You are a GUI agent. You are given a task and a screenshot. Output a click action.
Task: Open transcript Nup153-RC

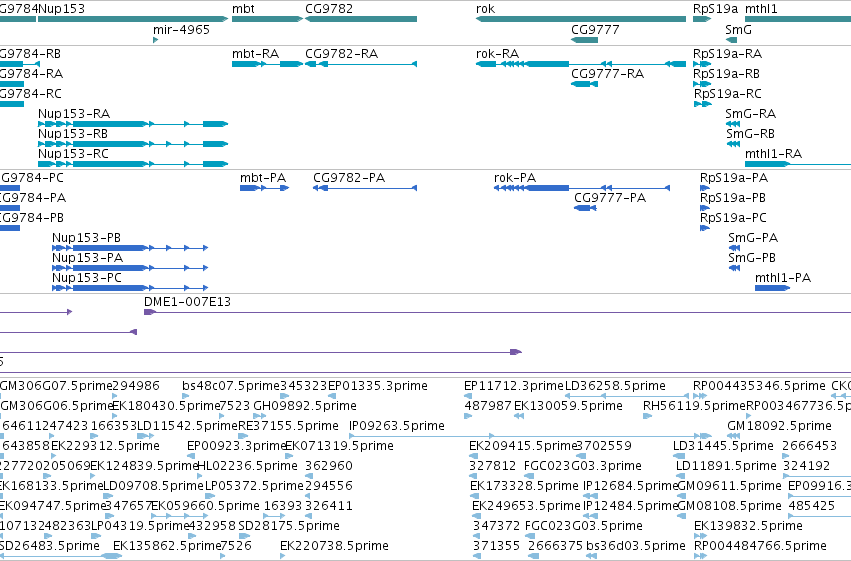(73, 154)
